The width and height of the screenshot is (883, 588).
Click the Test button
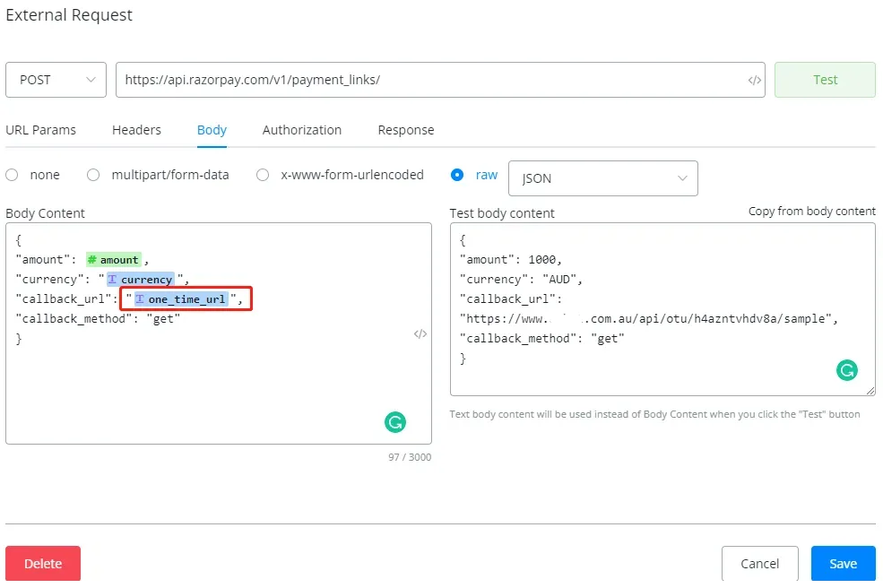[825, 80]
